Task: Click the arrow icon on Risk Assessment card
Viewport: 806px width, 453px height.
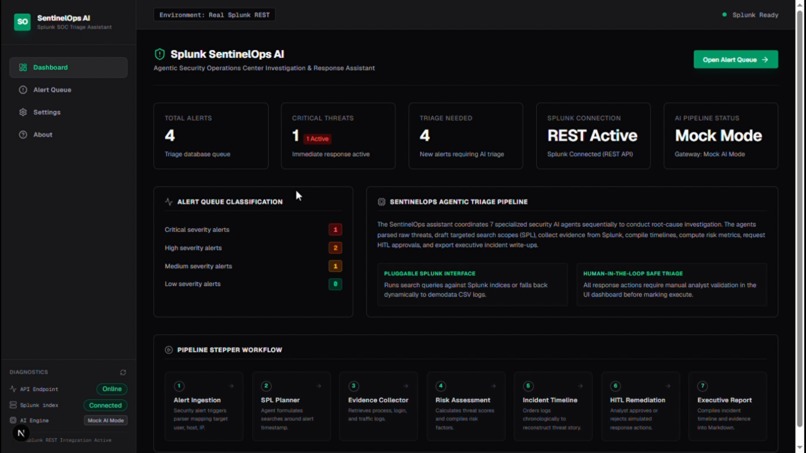Action: coord(493,386)
